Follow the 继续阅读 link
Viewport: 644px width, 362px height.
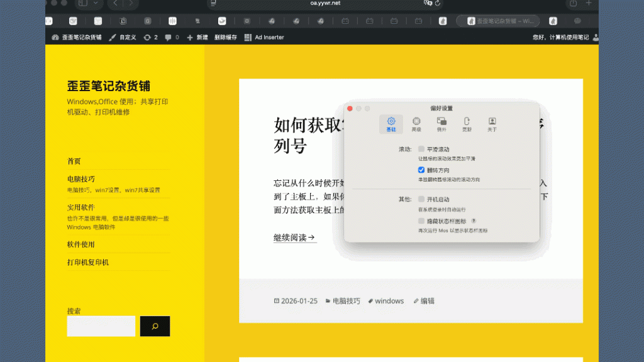pos(294,238)
